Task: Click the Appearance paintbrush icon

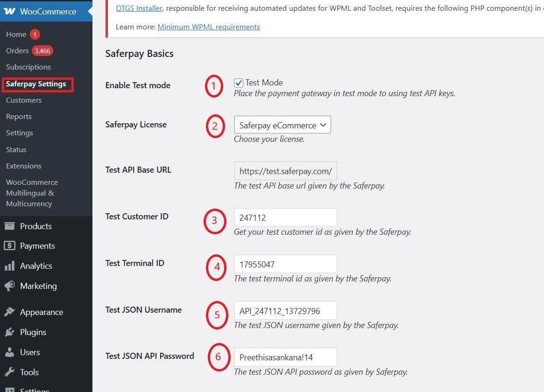Action: 9,312
